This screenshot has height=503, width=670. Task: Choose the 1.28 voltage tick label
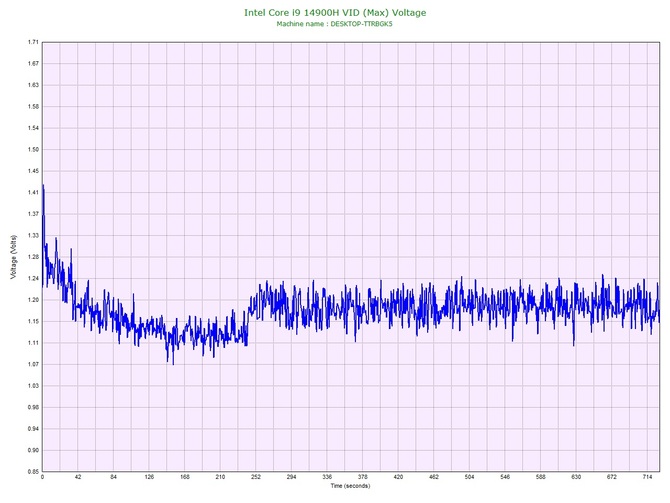coord(33,257)
